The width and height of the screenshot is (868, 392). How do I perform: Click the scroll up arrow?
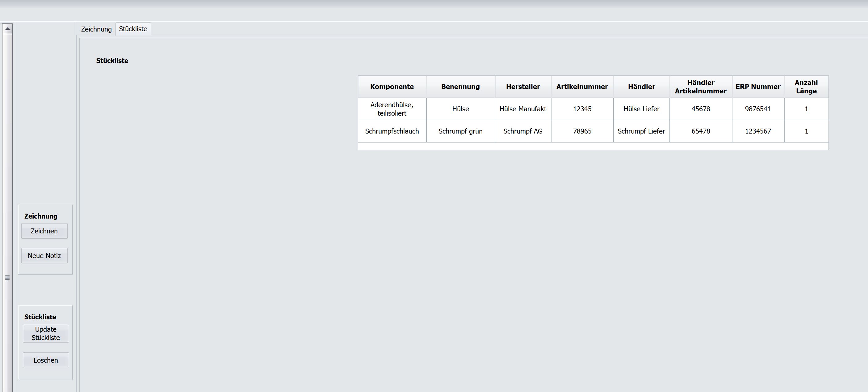(7, 29)
